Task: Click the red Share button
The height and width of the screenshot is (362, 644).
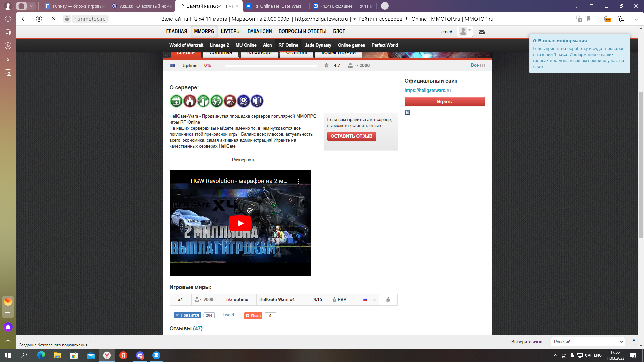Action: (253, 316)
